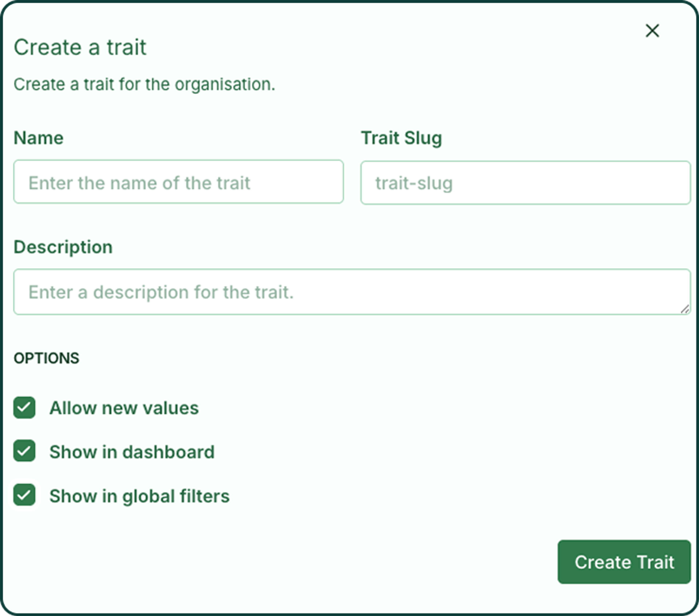The image size is (699, 616).
Task: Click the 'Create a trait for the organisation.' text
Action: point(144,84)
